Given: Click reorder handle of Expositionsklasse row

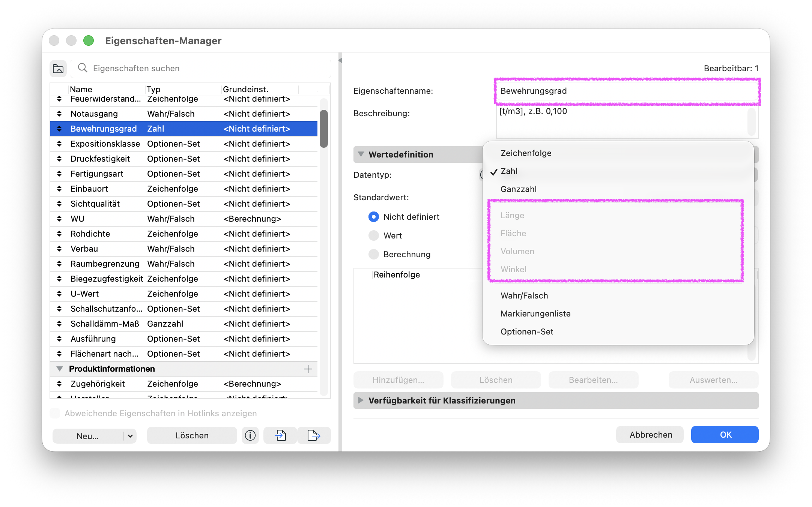Looking at the screenshot, I should pyautogui.click(x=59, y=144).
